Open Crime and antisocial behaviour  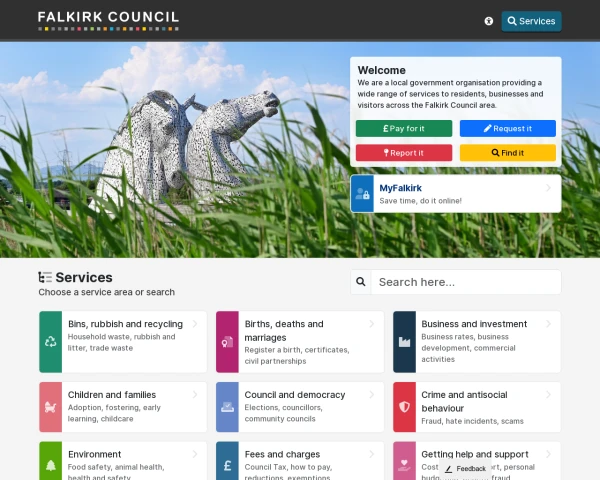(x=464, y=402)
